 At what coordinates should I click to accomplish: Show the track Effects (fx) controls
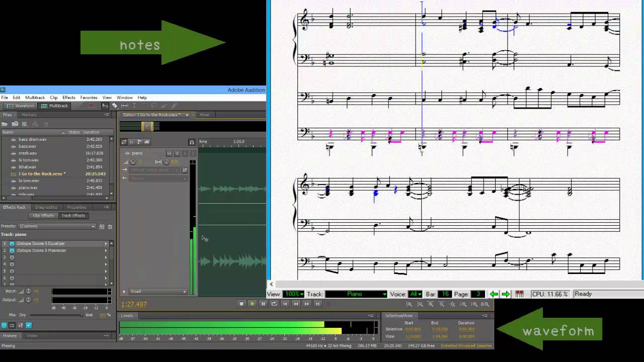pos(131,142)
